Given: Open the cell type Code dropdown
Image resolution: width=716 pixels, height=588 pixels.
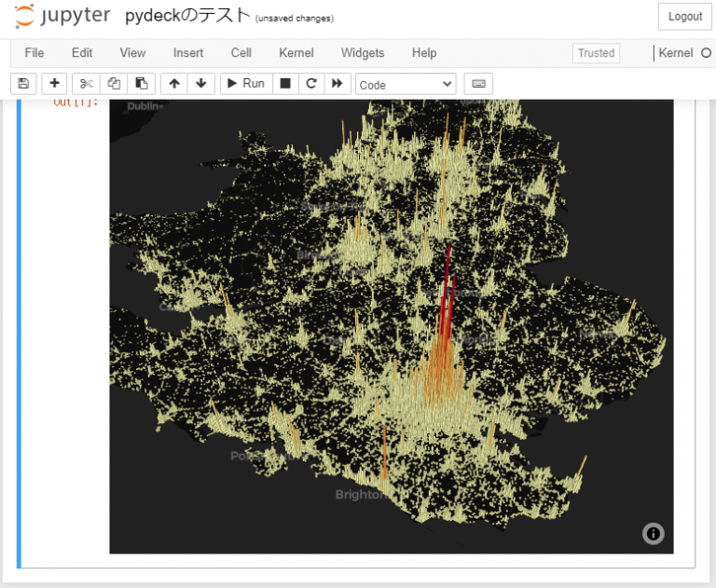Looking at the screenshot, I should 406,85.
